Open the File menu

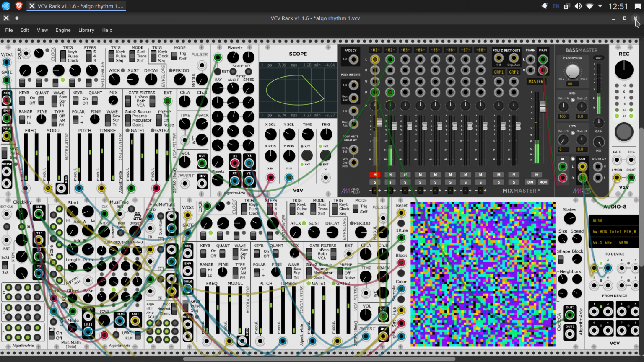[x=9, y=30]
